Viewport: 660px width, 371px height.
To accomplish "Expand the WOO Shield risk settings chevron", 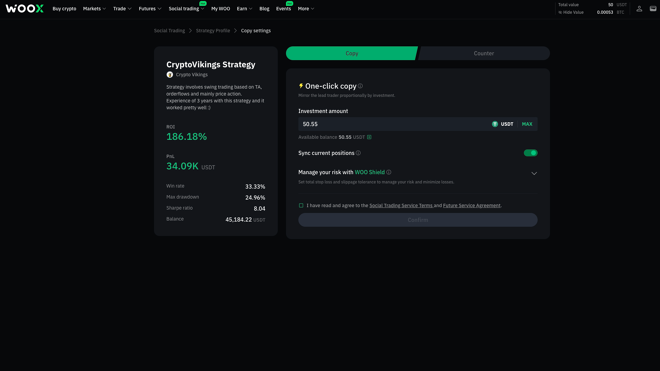I will [534, 173].
